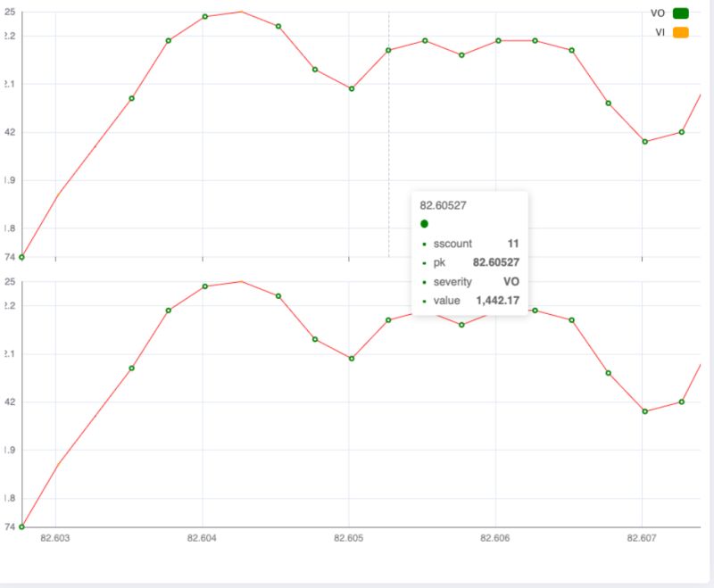Select the leftmost data point on the top chart
The image size is (714, 588).
point(20,258)
